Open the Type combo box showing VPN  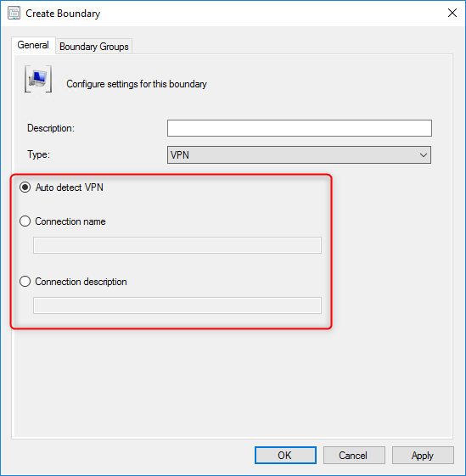[x=299, y=154]
